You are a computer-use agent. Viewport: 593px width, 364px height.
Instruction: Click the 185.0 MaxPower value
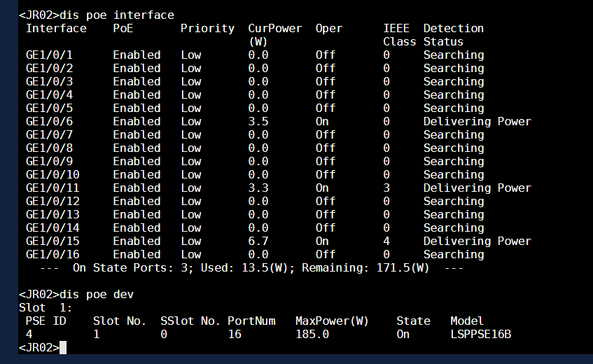click(x=312, y=335)
